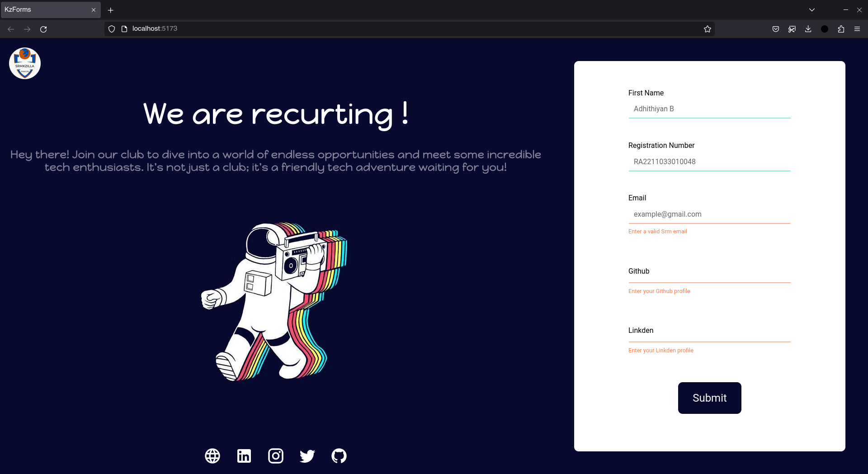Focus the Registration Number field

pyautogui.click(x=710, y=162)
